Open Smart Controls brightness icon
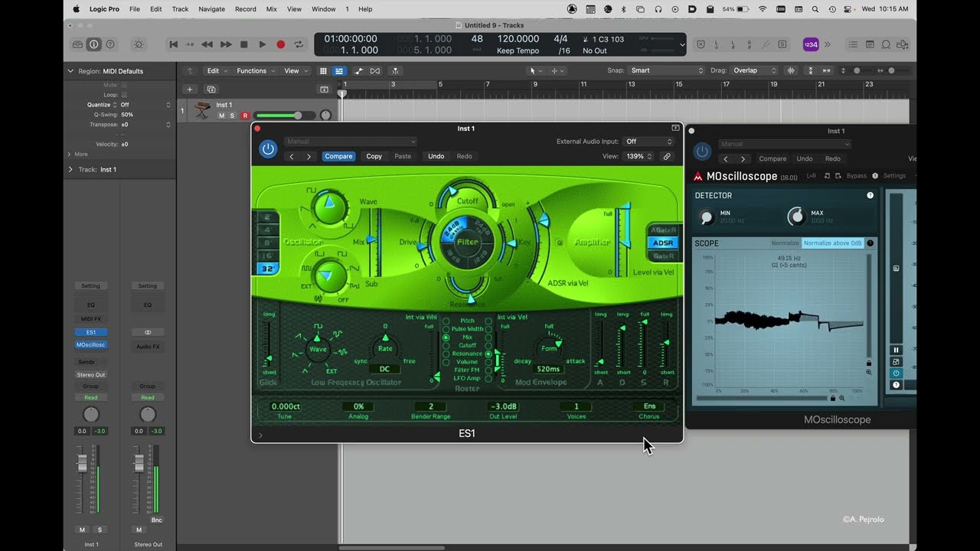This screenshot has width=980, height=551. pyautogui.click(x=139, y=44)
